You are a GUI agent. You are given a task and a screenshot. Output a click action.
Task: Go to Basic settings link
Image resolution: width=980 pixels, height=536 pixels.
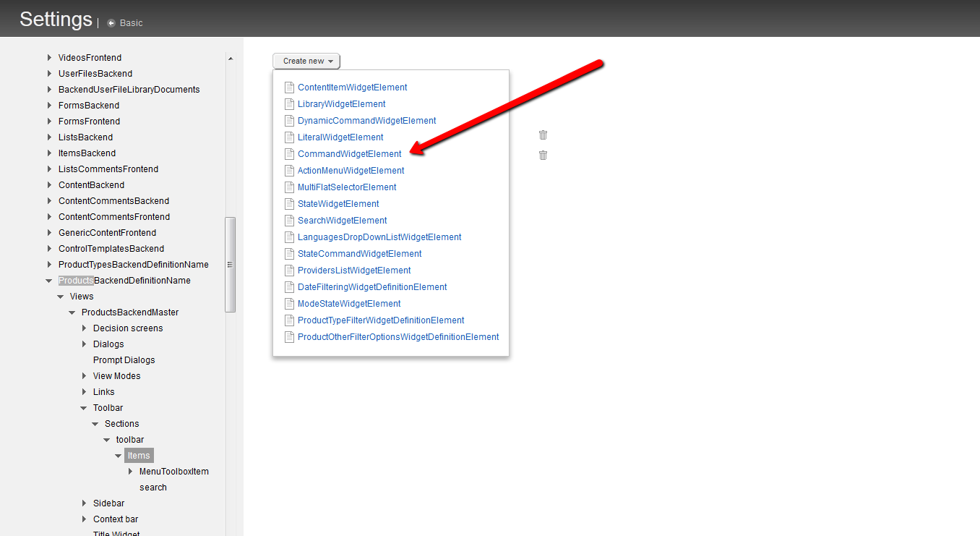pyautogui.click(x=131, y=23)
